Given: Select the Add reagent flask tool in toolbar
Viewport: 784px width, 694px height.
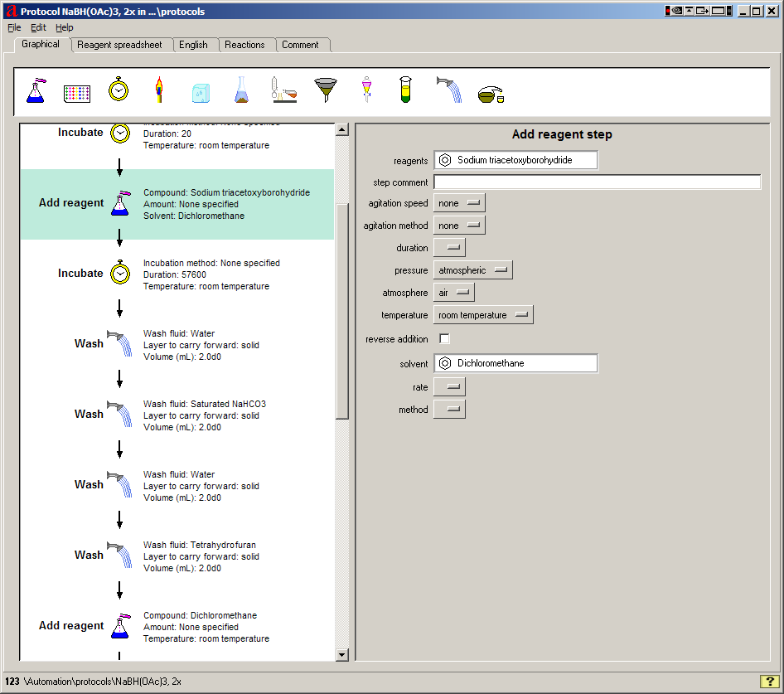Looking at the screenshot, I should [36, 90].
